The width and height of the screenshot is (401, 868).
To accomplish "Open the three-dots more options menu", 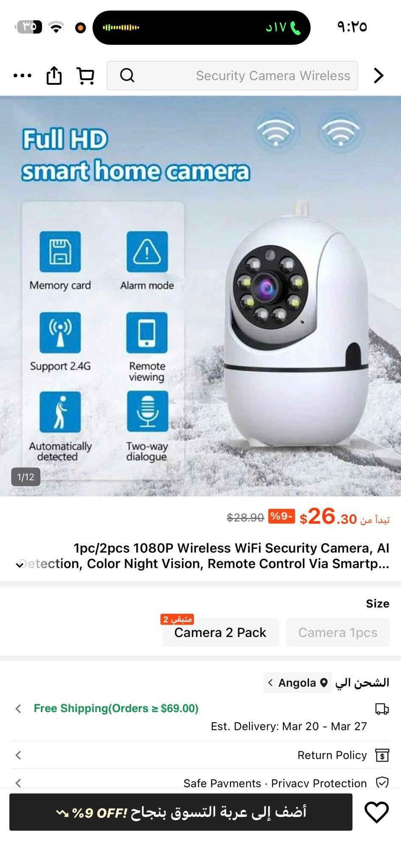I will [22, 76].
